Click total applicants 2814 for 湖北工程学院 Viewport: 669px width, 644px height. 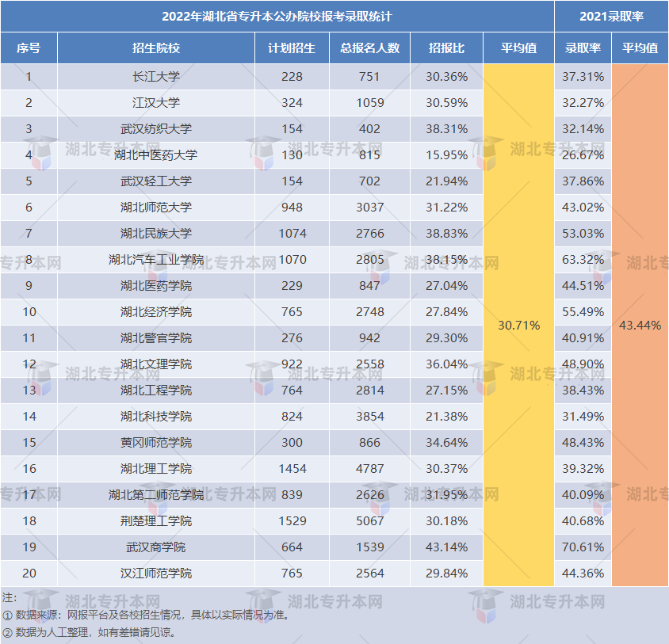click(370, 391)
